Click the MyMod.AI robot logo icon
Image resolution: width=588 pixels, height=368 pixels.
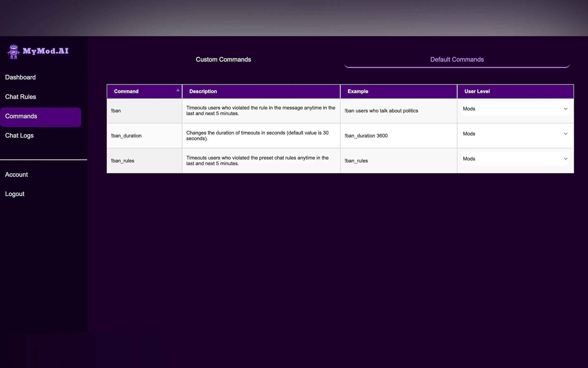pos(14,51)
